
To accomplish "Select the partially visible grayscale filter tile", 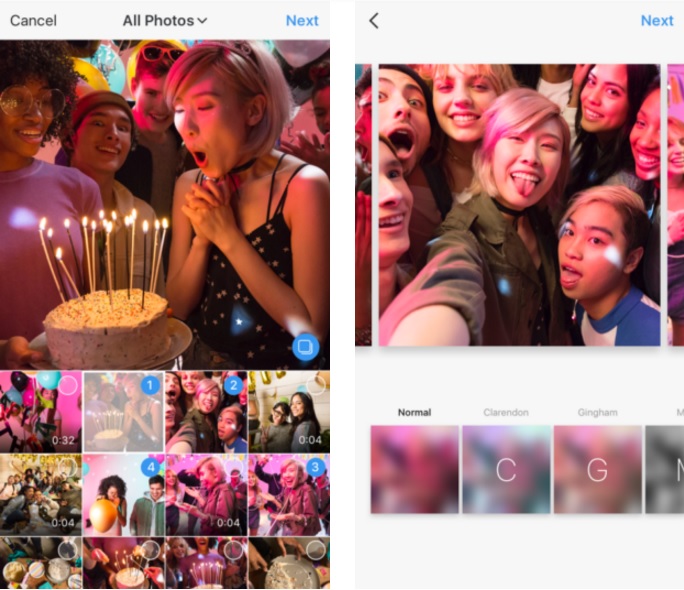I will click(665, 469).
